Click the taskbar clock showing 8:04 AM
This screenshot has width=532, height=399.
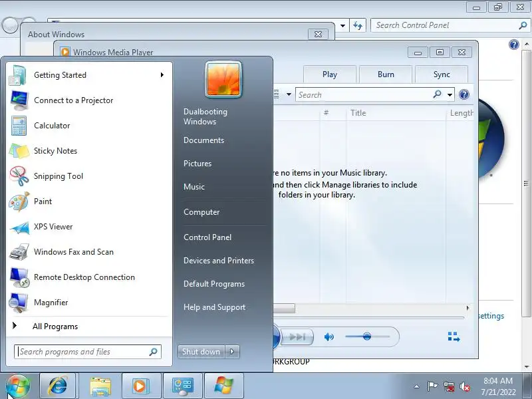click(498, 386)
